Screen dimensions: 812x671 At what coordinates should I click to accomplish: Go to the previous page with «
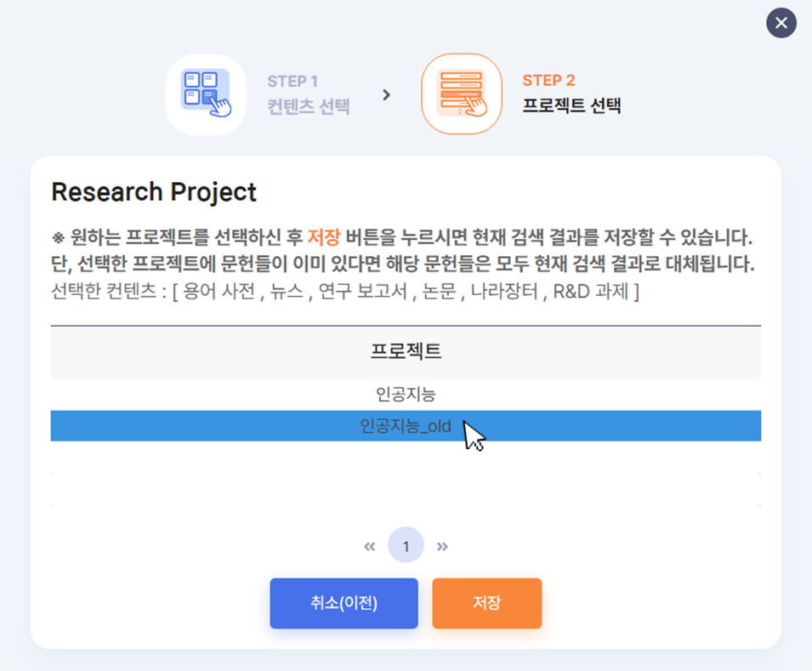click(369, 546)
